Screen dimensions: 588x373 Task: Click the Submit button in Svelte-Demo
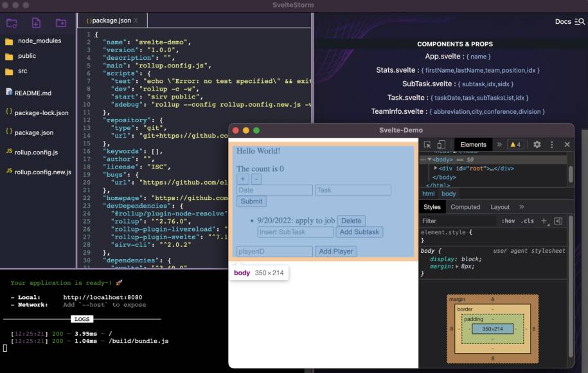pos(252,201)
